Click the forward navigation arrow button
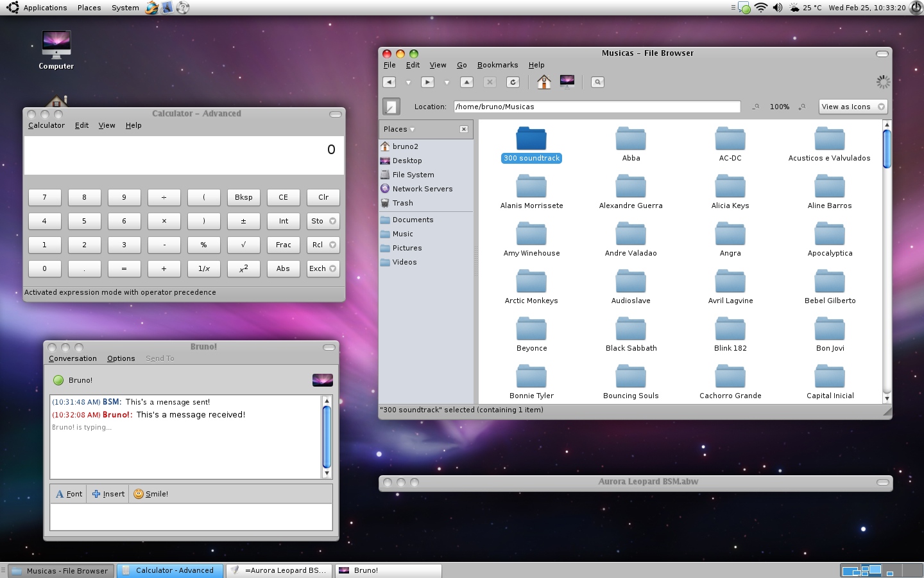This screenshot has height=578, width=924. (427, 82)
